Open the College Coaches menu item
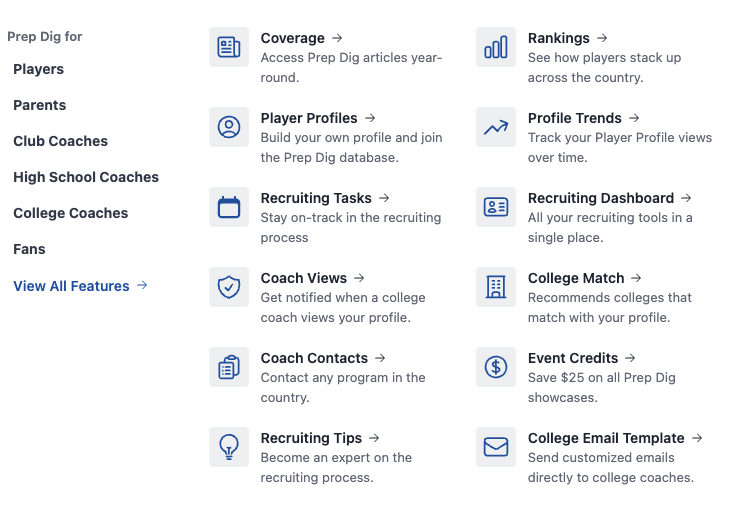 pos(70,213)
